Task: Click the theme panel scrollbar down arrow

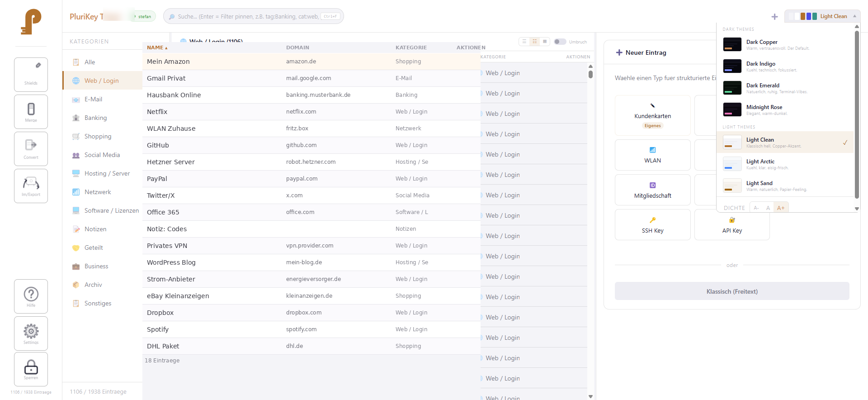Action: point(857,209)
